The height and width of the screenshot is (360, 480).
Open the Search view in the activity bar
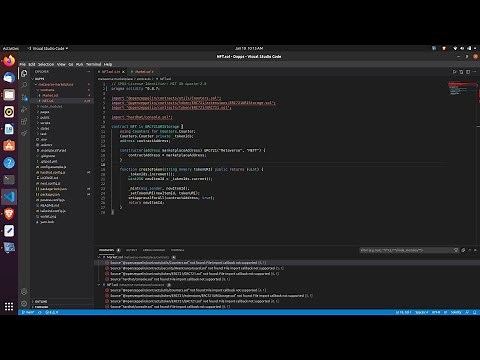point(24,85)
